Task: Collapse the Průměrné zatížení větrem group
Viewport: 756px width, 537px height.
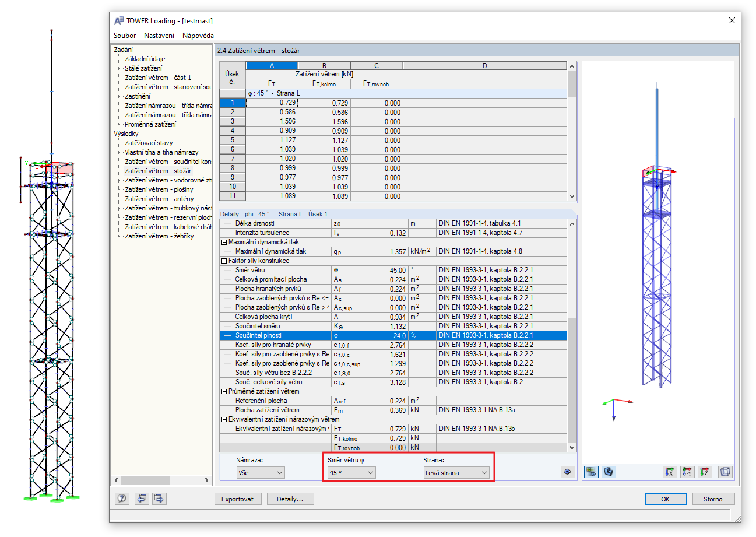Action: 224,391
